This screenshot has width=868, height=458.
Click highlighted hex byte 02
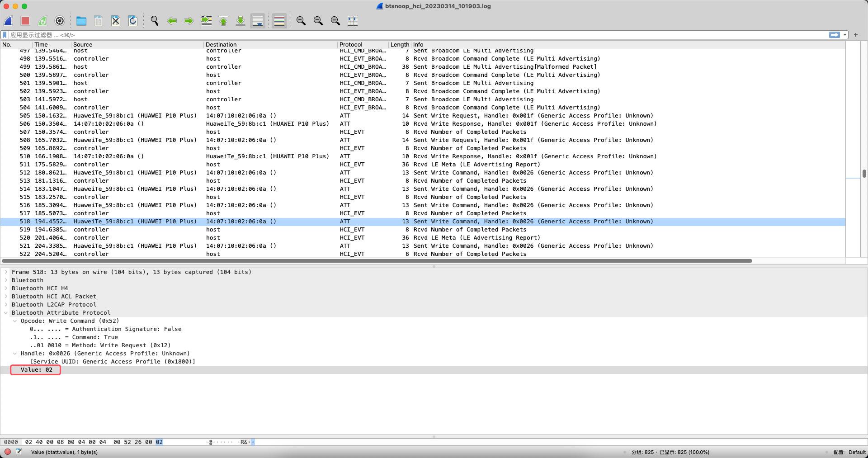[159, 442]
